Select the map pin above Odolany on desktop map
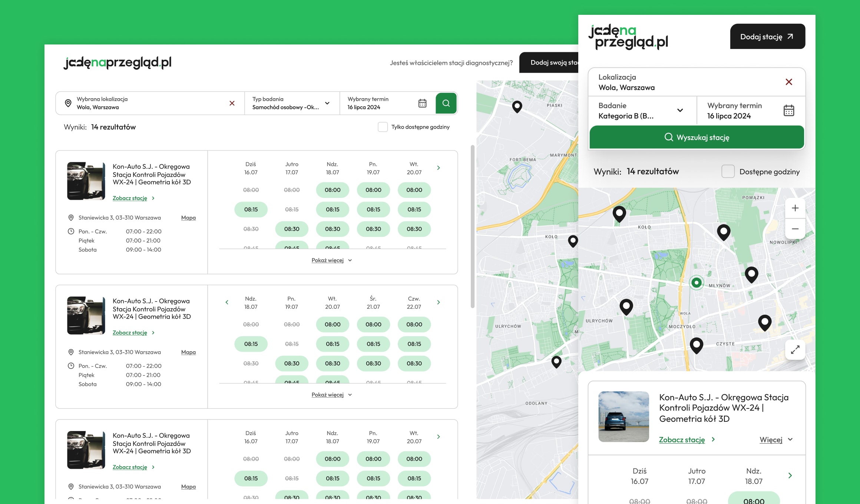 pyautogui.click(x=556, y=362)
